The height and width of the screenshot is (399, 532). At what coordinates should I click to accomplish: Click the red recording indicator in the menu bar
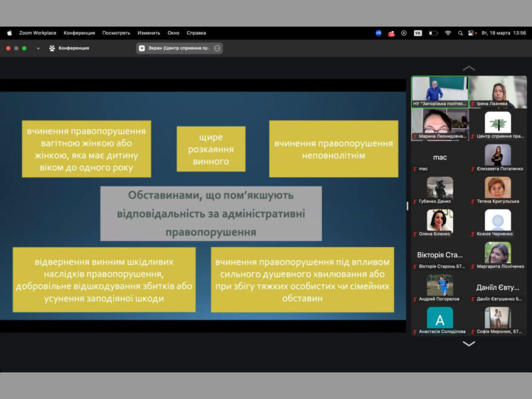pyautogui.click(x=391, y=33)
